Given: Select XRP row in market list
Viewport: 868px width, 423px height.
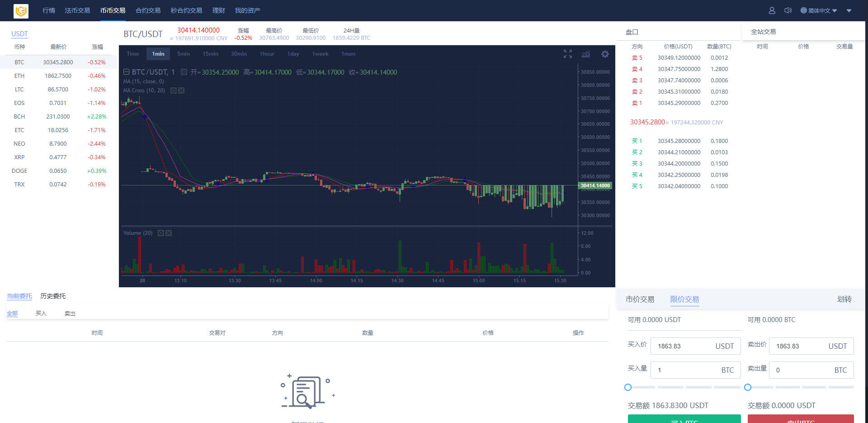Looking at the screenshot, I should (58, 157).
